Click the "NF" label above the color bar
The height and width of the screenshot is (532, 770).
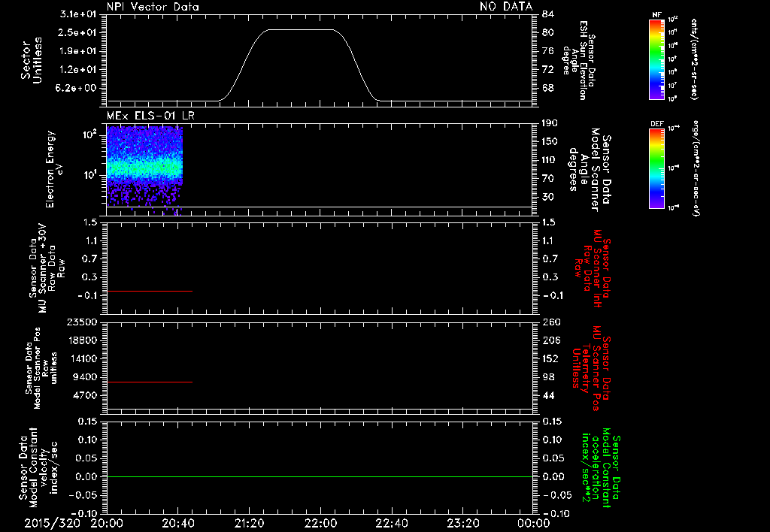coord(656,15)
